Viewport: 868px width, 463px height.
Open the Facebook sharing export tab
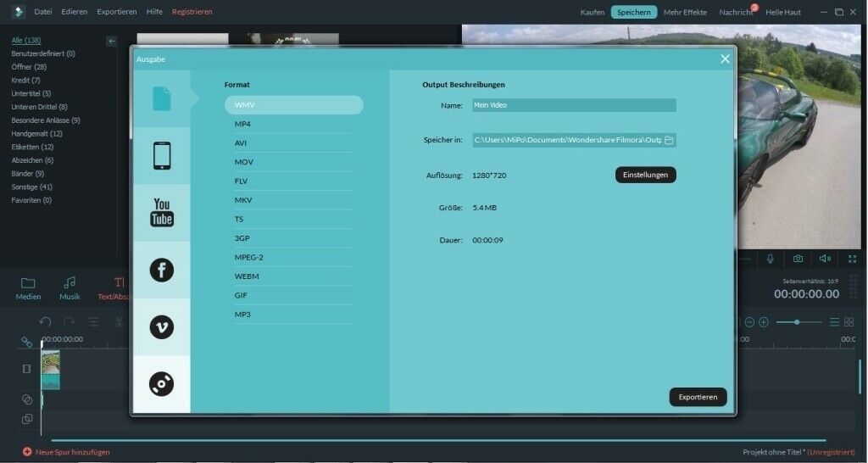coord(162,271)
